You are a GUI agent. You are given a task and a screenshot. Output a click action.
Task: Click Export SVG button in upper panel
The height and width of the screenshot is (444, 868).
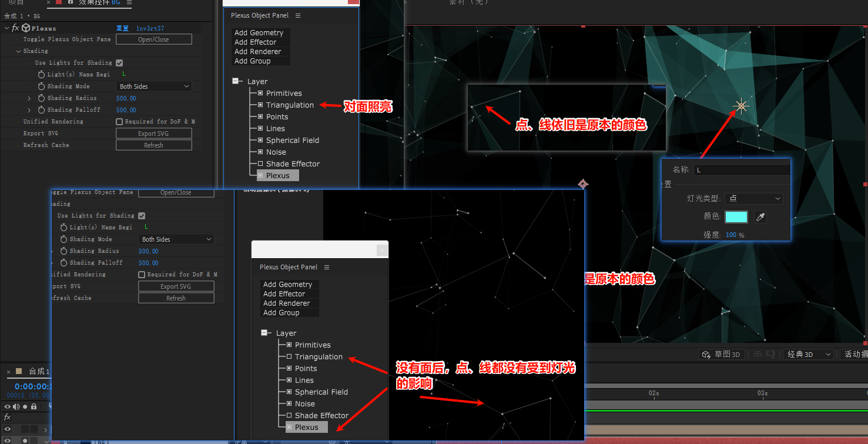[154, 133]
